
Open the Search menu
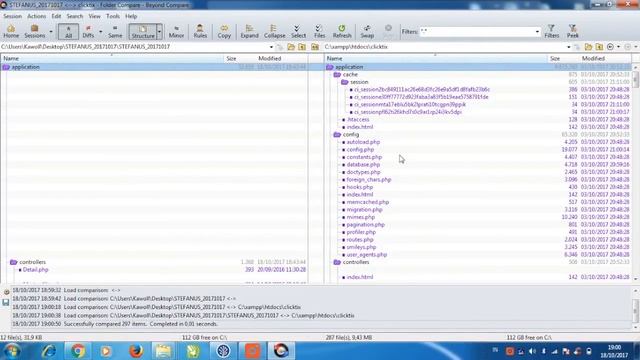click(x=75, y=16)
